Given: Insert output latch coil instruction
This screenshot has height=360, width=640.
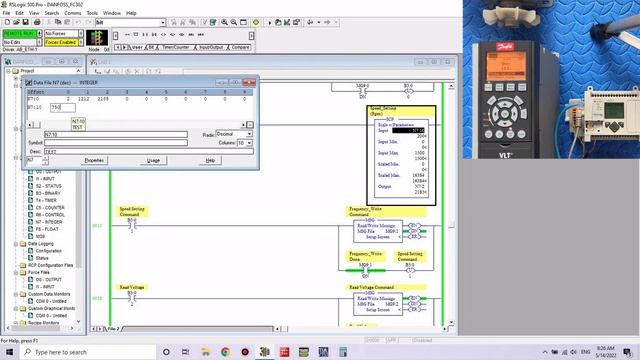Looking at the screenshot, I should coord(173,35).
